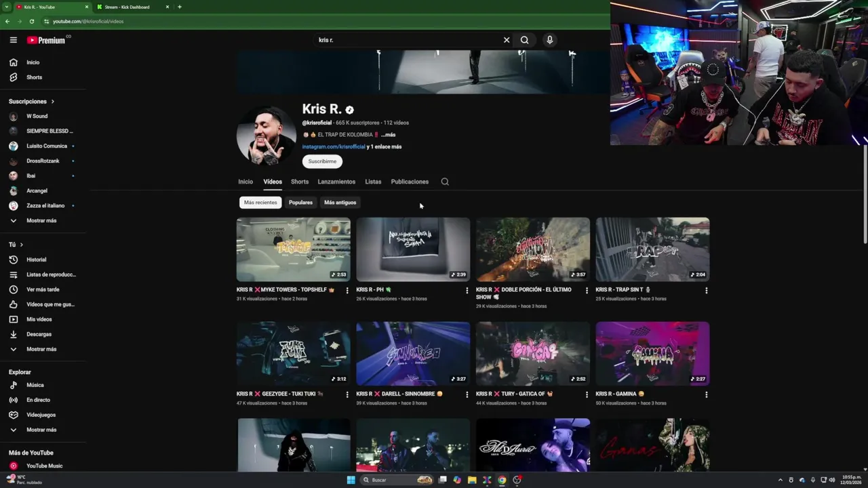Open File Explorer from the taskbar

[x=472, y=480]
